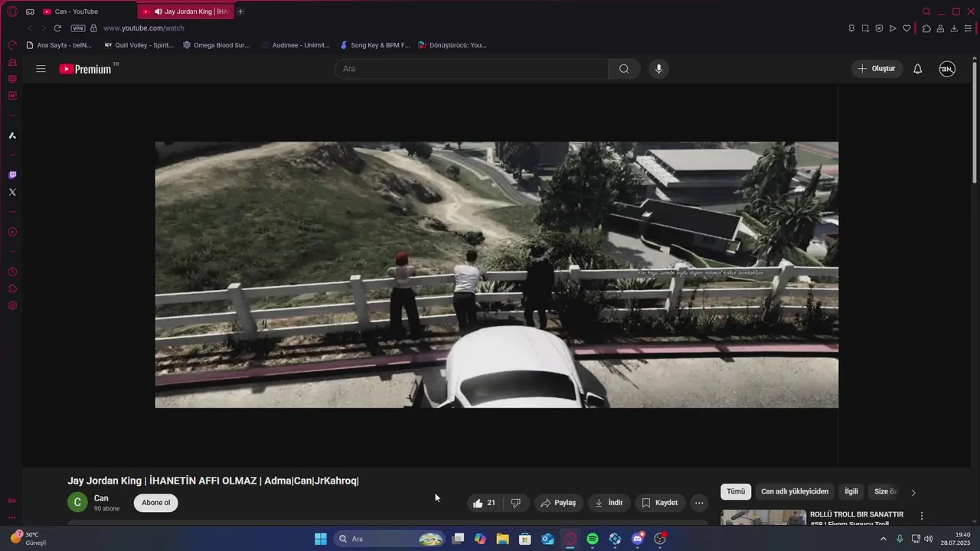Open the YouTube account avatar menu
Viewport: 980px width, 551px height.
(x=947, y=69)
